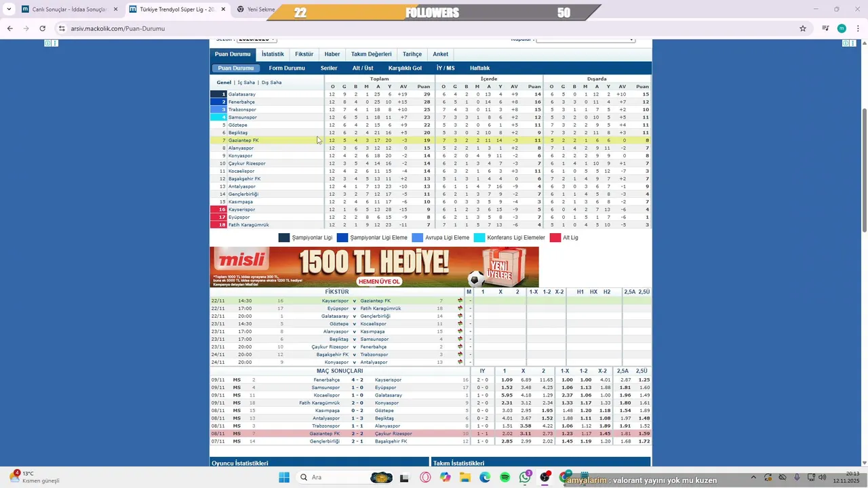Open the Takım Değerleri tab
Image resolution: width=868 pixels, height=488 pixels.
[x=371, y=54]
